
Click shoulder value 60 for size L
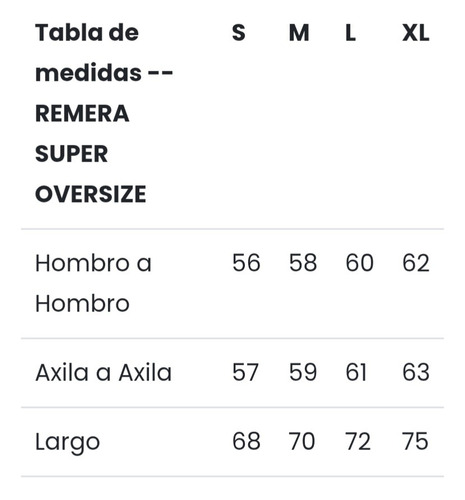(x=359, y=263)
